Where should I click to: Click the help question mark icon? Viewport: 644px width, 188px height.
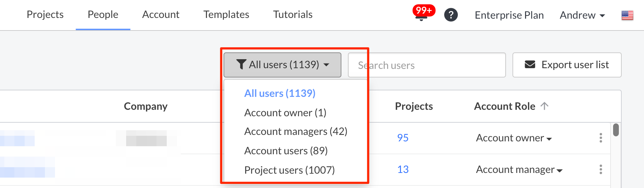tap(451, 15)
